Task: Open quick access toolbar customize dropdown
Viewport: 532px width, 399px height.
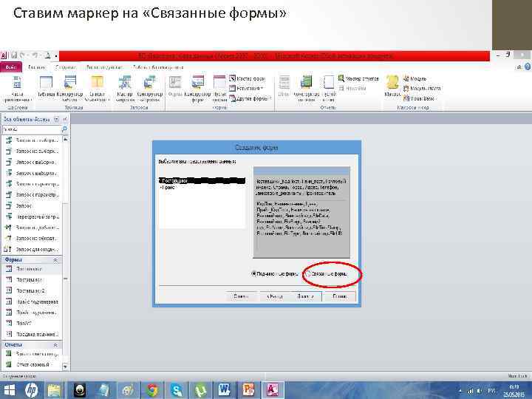Action: point(56,55)
